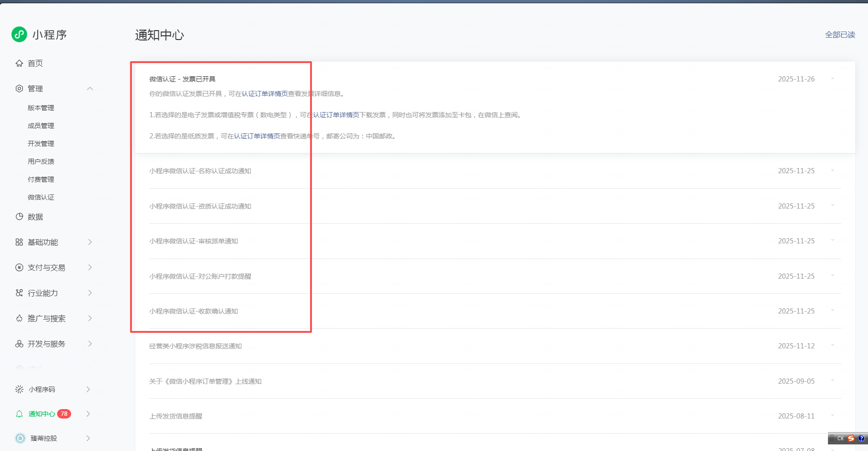868x451 pixels.
Task: Go to 用户反馈 in the sidebar
Action: pyautogui.click(x=41, y=161)
